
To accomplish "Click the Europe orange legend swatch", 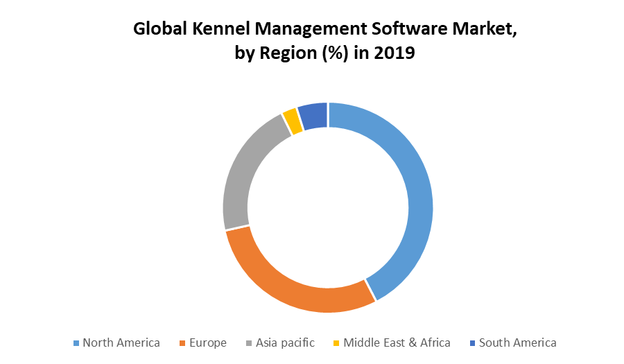I will coord(184,343).
